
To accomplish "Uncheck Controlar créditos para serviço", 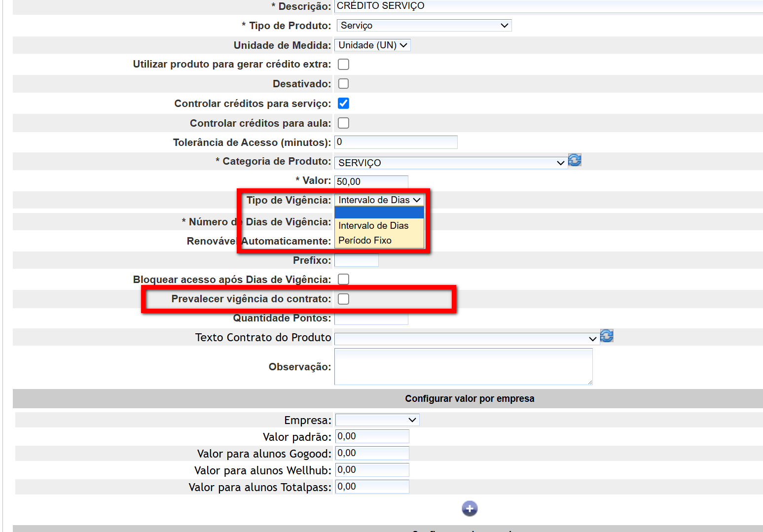I will coord(343,104).
